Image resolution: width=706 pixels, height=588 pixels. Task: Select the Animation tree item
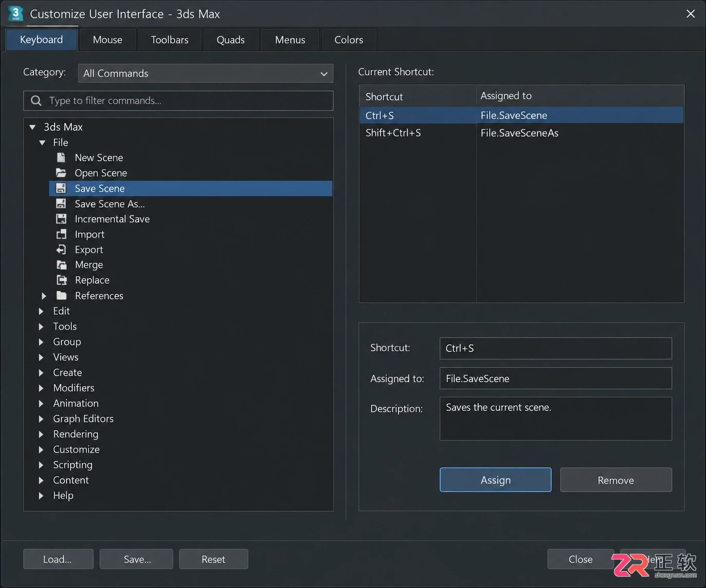point(76,403)
